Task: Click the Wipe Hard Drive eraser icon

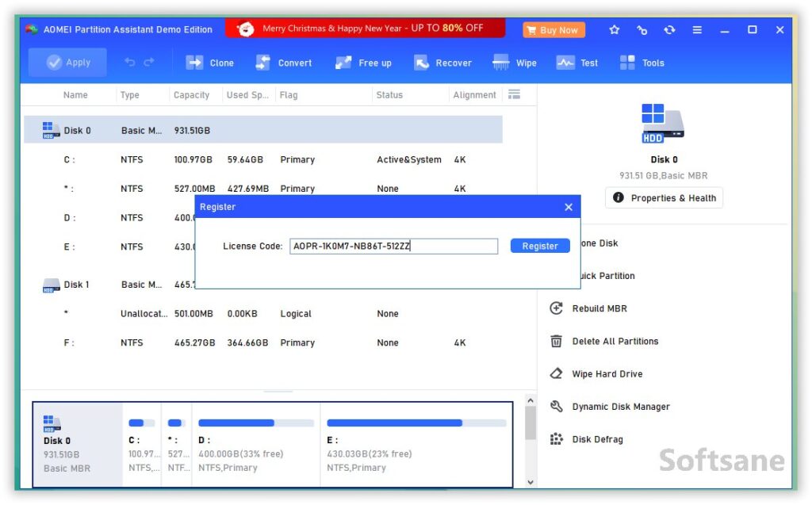Action: 556,373
